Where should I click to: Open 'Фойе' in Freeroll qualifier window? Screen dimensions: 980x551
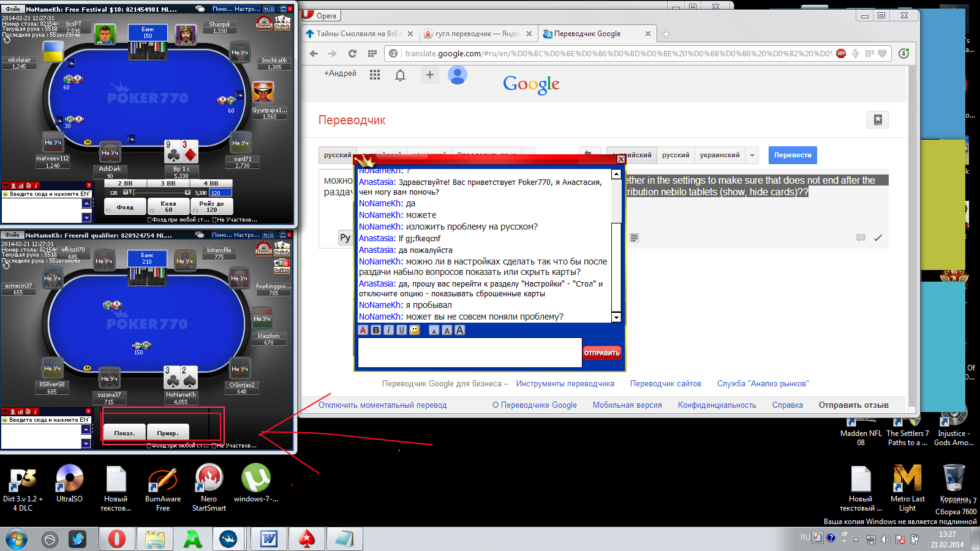[x=12, y=235]
